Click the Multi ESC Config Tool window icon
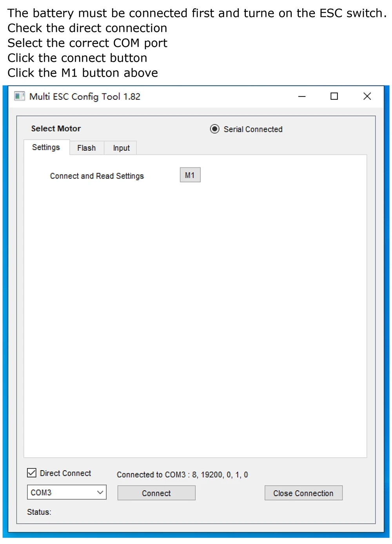Viewport: 392px width, 544px height. coord(19,96)
